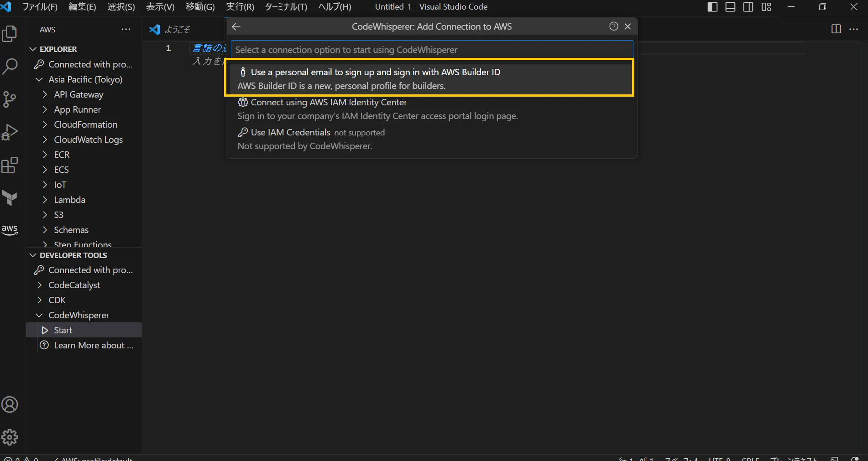
Task: Open the ヘルプ(H) menu
Action: [335, 7]
